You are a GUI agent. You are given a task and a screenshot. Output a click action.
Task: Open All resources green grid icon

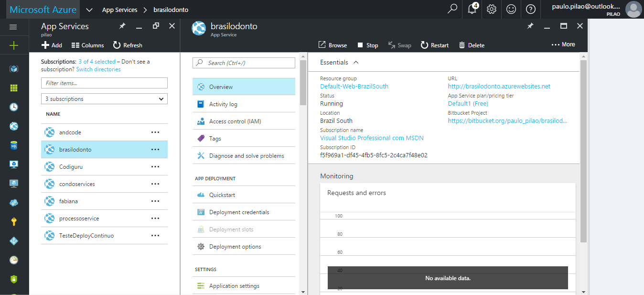coord(13,88)
